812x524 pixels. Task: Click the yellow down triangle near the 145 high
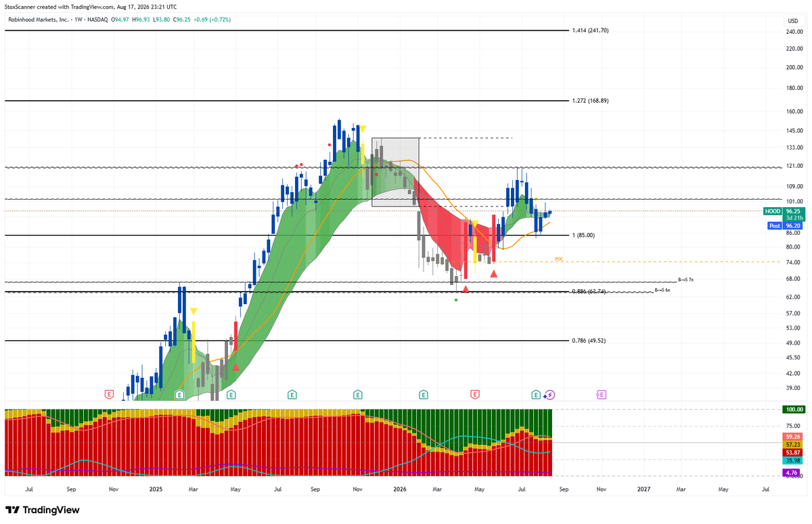363,128
